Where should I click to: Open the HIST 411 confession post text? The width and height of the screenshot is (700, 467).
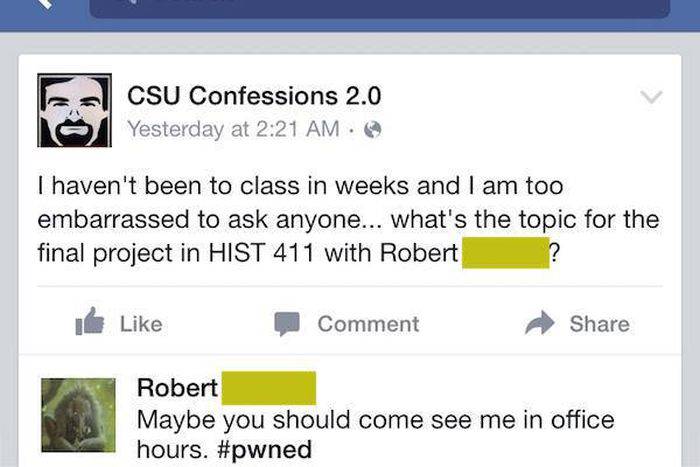point(350,219)
